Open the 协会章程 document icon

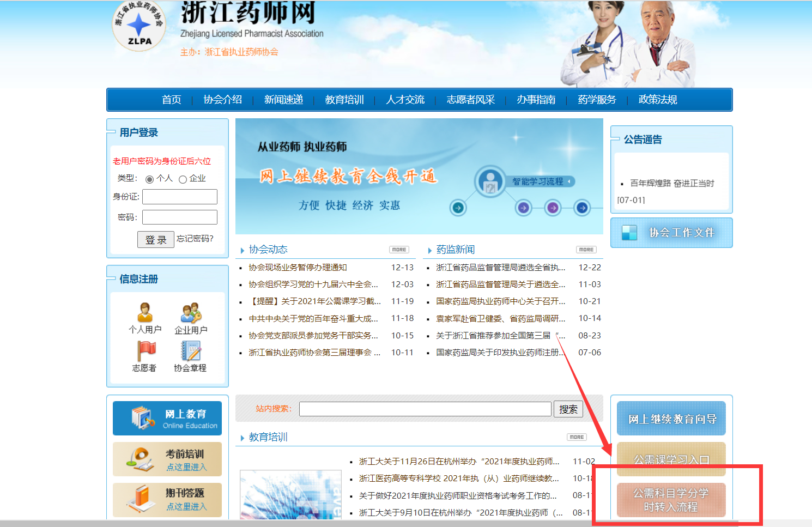click(191, 351)
